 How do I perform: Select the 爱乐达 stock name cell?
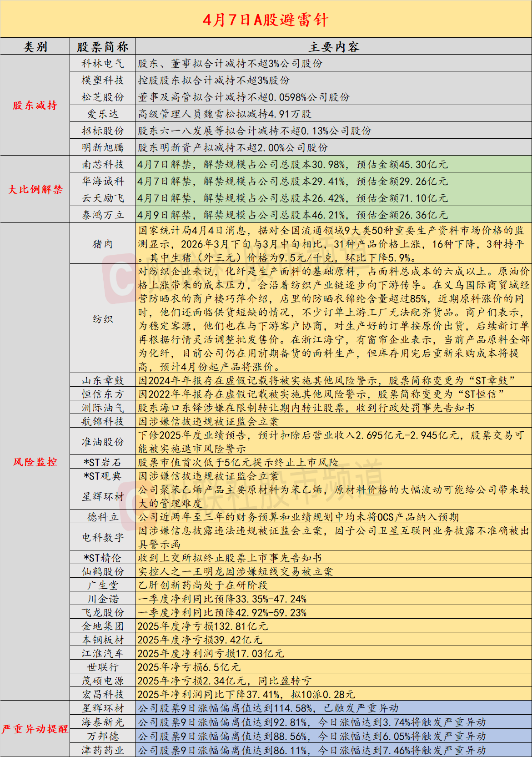[103, 114]
